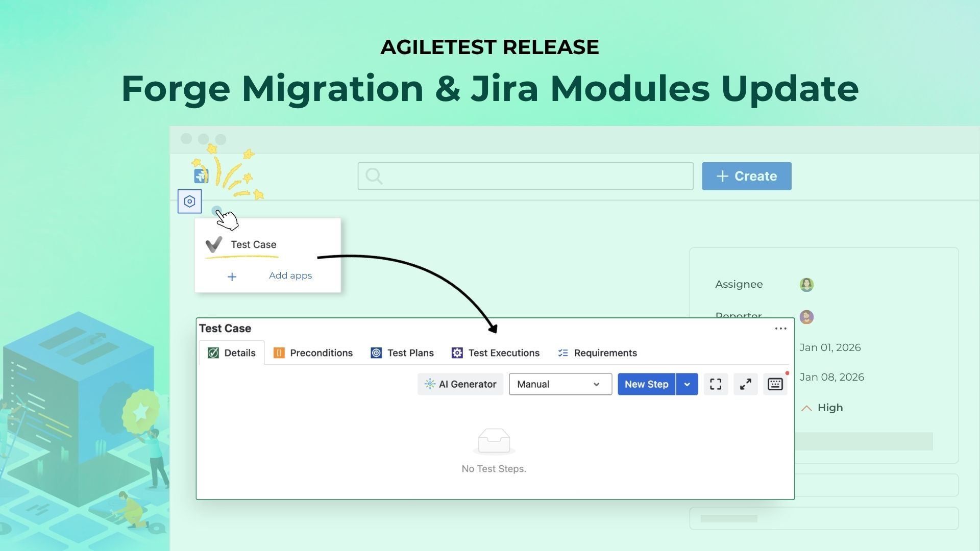Expand the New Step dropdown arrow

click(x=687, y=384)
